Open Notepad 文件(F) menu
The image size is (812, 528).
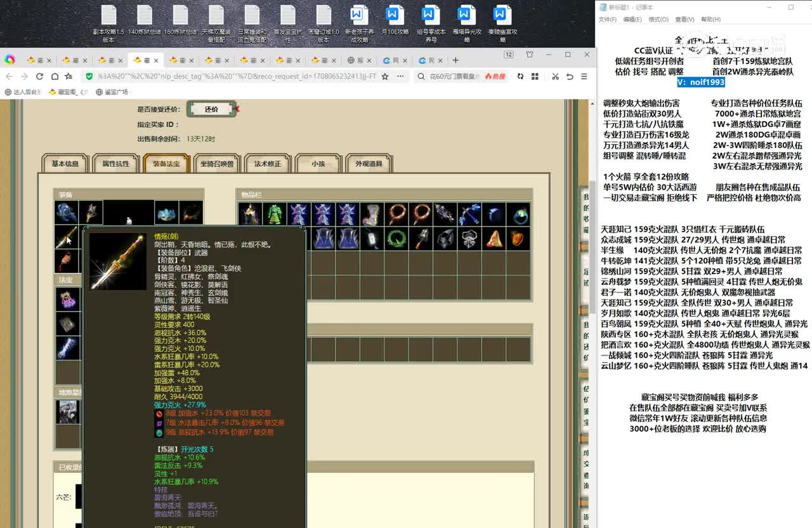607,20
